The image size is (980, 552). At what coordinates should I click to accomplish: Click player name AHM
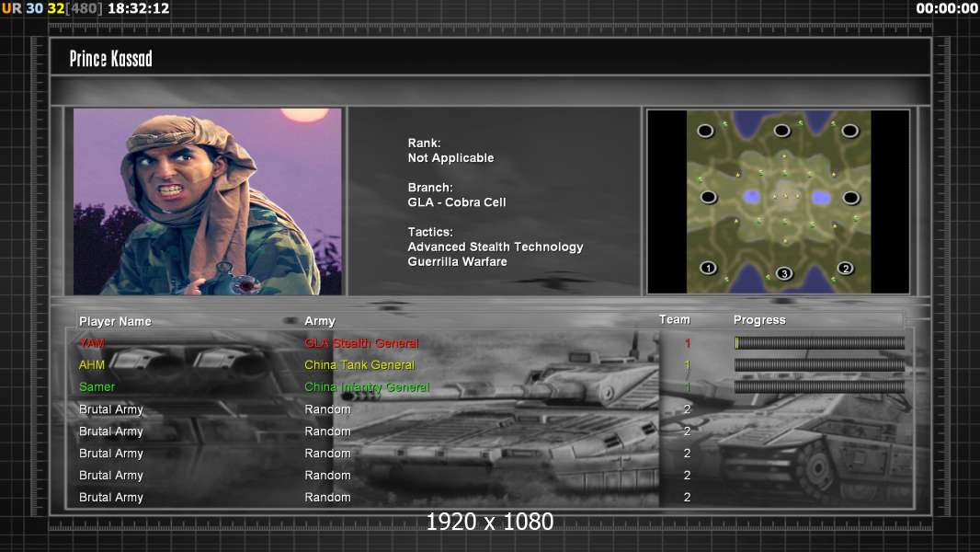92,365
